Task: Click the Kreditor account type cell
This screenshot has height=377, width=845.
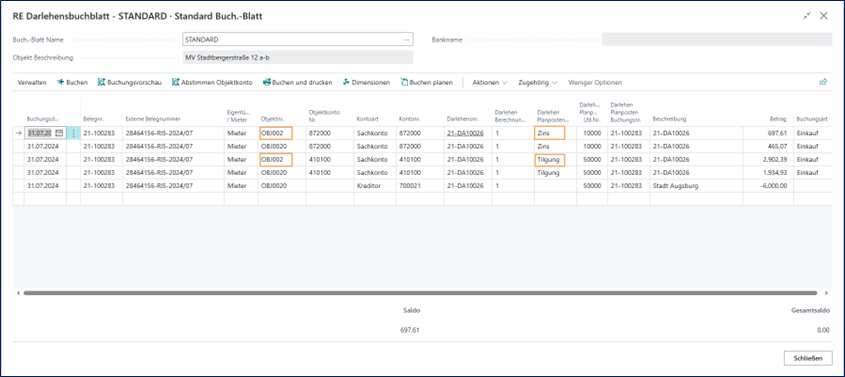Action: [x=375, y=185]
